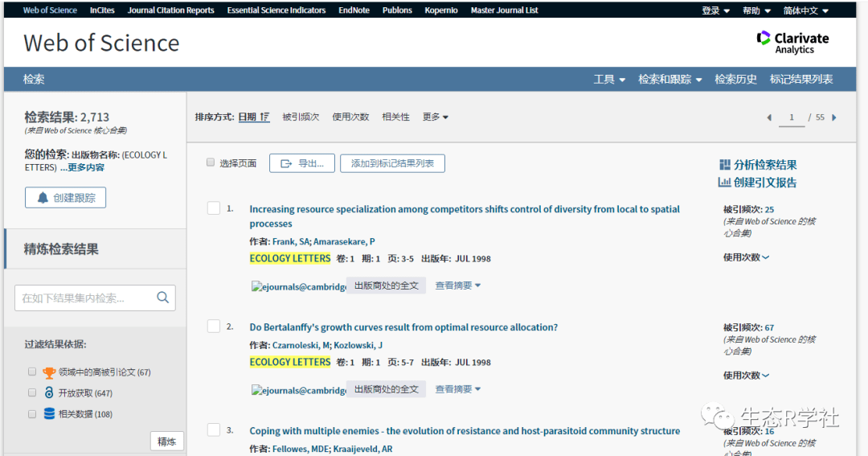Click the date sort order icon

(265, 117)
